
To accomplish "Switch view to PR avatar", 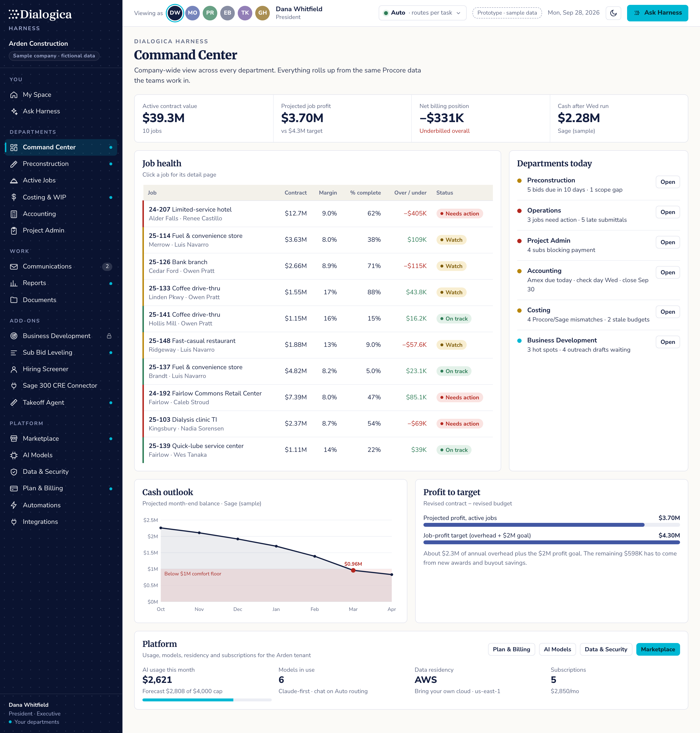I will (210, 13).
